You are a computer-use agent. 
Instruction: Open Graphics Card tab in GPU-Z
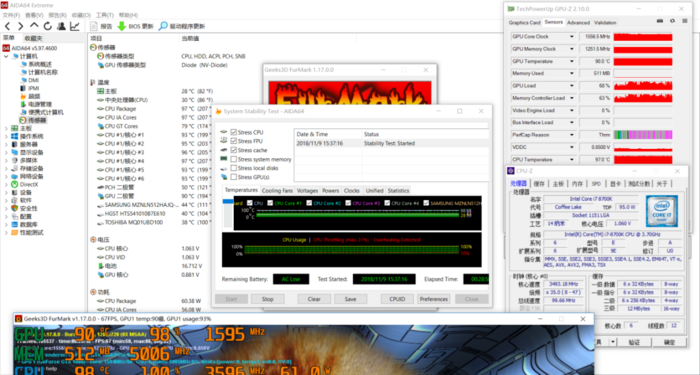[x=525, y=22]
